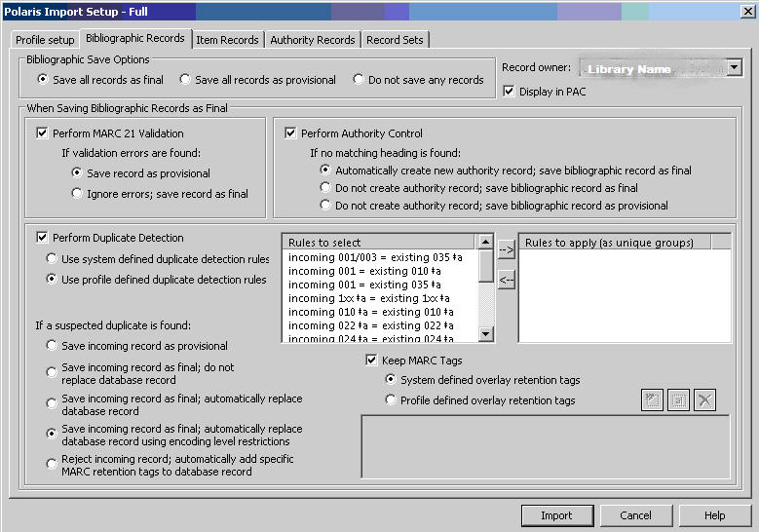This screenshot has height=532, width=759.
Task: Toggle the Display in PAC checkbox
Action: coord(509,91)
